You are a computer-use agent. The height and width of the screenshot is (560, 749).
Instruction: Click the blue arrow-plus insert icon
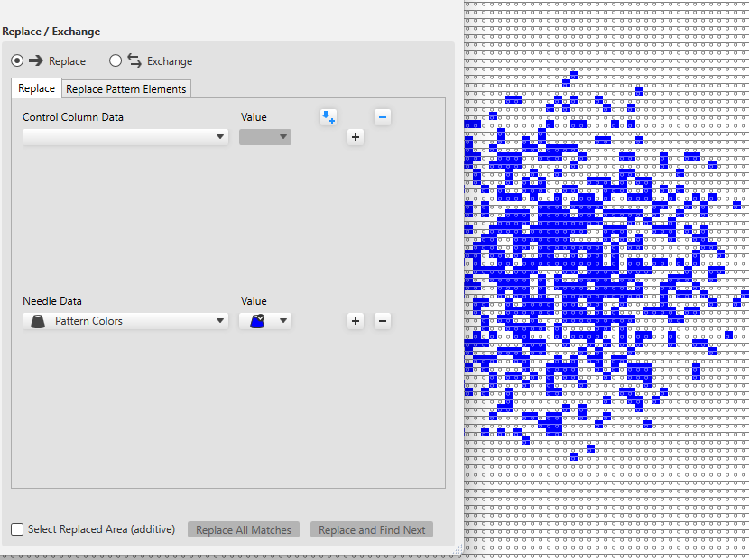tap(328, 117)
